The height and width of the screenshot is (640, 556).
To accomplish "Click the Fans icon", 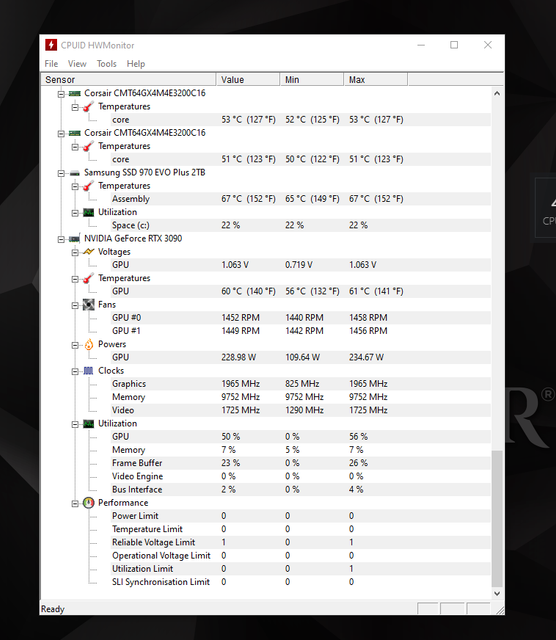I will click(x=89, y=305).
